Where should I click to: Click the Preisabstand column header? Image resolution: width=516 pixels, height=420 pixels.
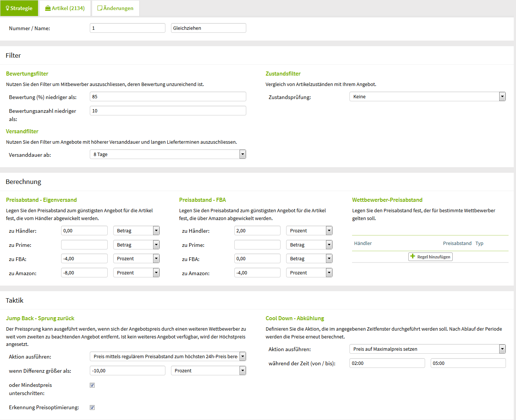pyautogui.click(x=457, y=243)
